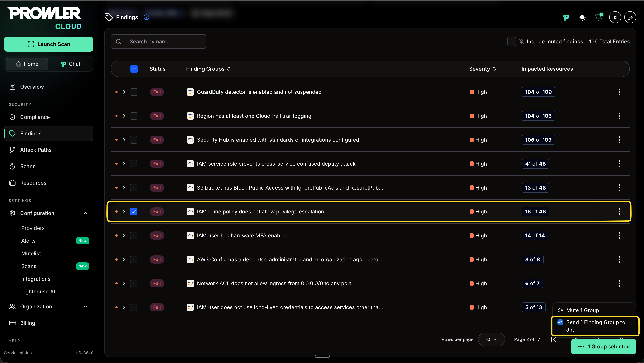
Task: Open Overview in sidebar
Action: [49, 87]
